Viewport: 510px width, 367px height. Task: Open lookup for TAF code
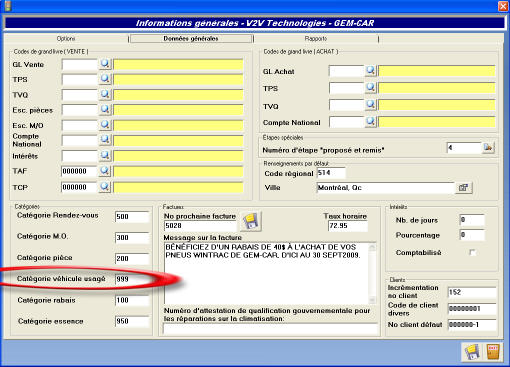pyautogui.click(x=105, y=171)
